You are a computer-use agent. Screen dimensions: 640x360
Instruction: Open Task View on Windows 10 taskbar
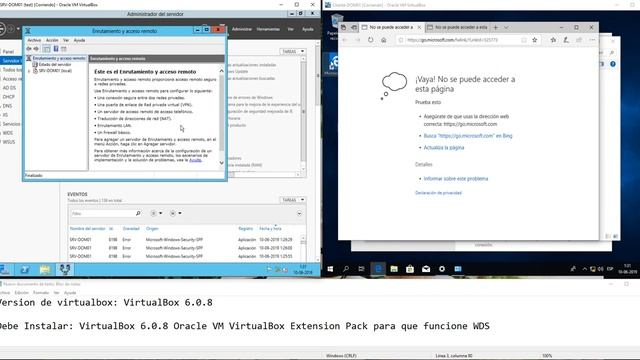(x=361, y=269)
